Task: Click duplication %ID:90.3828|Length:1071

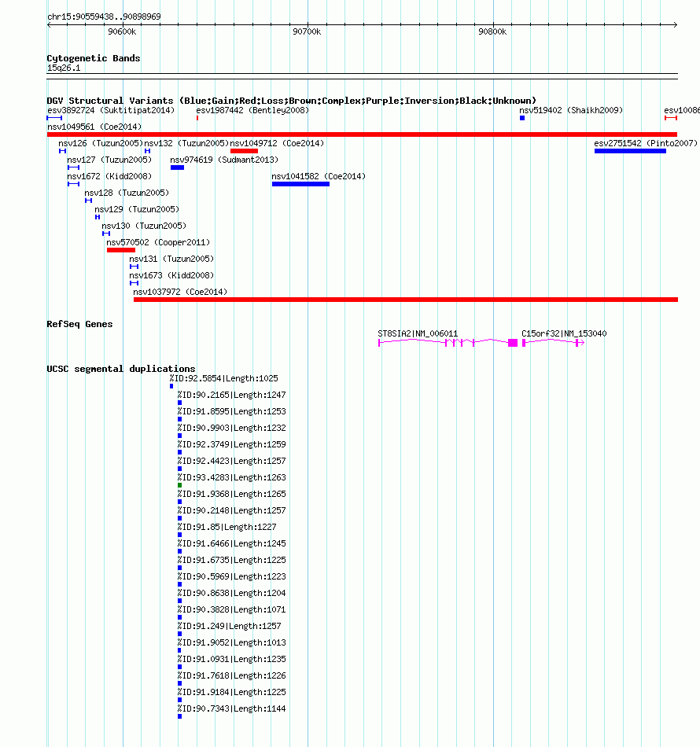Action: point(231,610)
